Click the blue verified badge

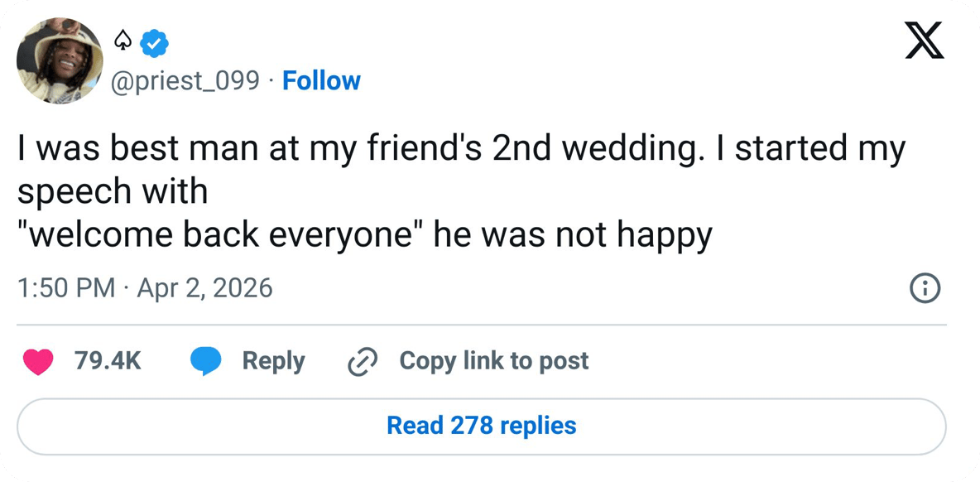click(x=154, y=41)
